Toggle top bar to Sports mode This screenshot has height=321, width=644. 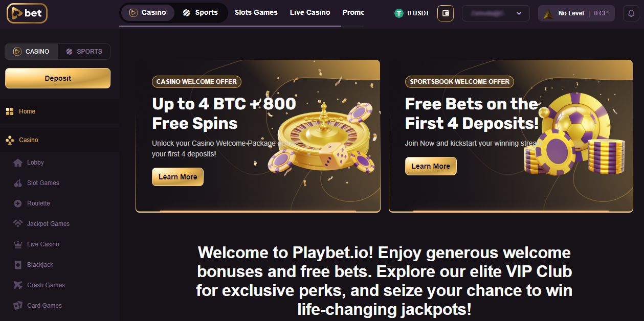click(x=201, y=13)
